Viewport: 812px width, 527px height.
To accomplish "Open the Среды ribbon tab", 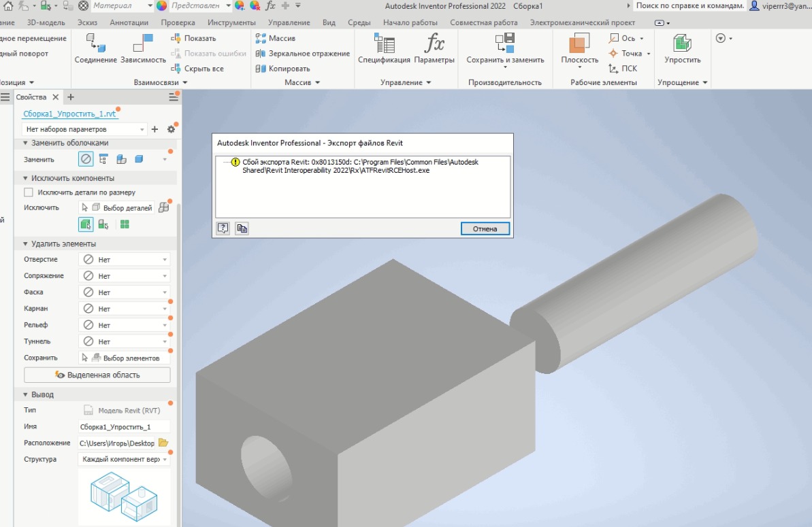I will [359, 22].
